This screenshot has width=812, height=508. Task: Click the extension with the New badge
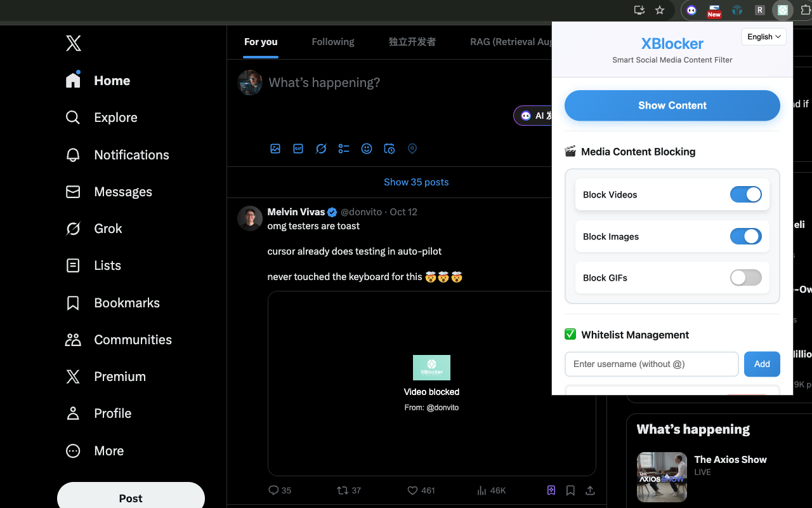tap(714, 10)
